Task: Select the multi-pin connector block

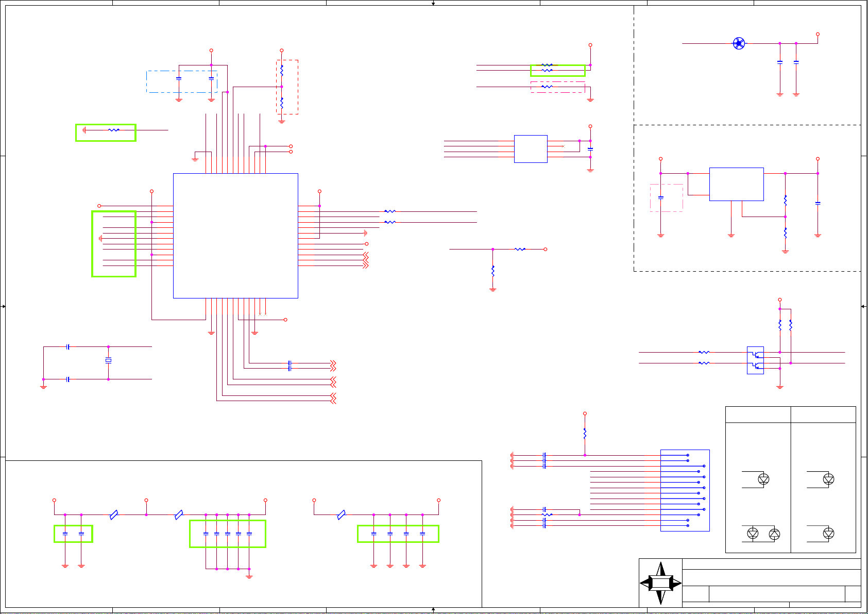Action: (x=685, y=490)
